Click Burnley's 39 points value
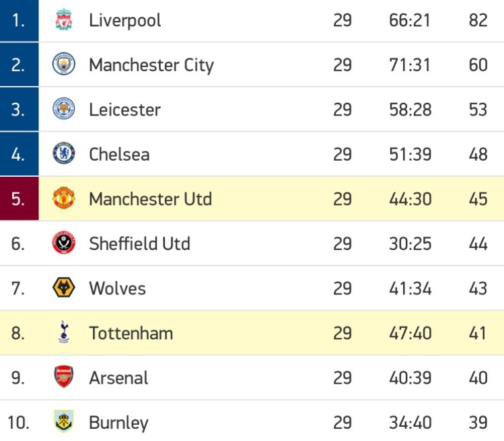This screenshot has height=441, width=504. tap(478, 422)
